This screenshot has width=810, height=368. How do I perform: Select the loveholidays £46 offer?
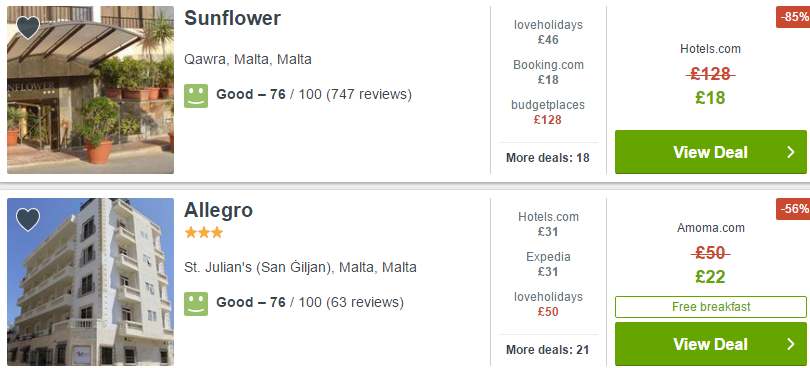(x=548, y=32)
